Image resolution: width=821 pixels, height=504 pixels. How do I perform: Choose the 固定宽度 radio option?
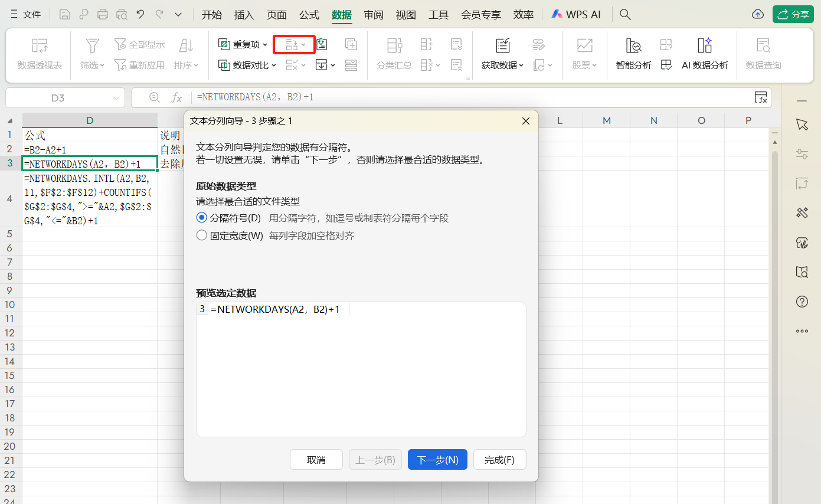point(201,233)
